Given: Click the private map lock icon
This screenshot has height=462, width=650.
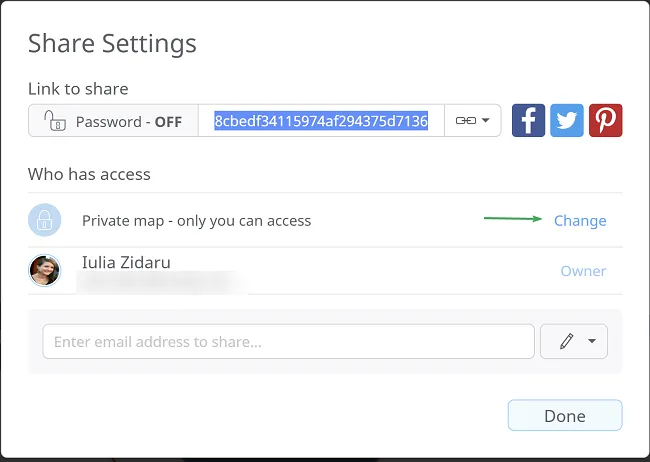Looking at the screenshot, I should click(x=45, y=220).
